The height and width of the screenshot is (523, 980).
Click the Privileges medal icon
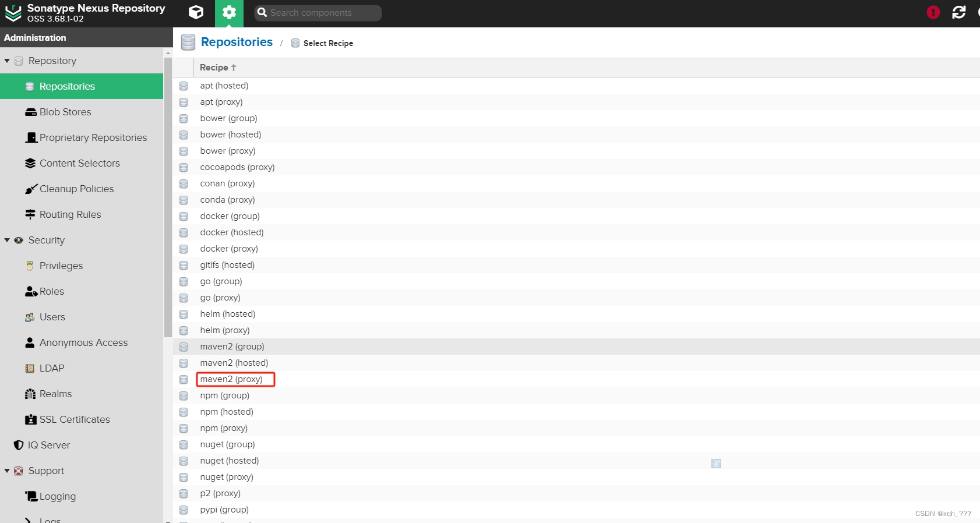click(30, 266)
